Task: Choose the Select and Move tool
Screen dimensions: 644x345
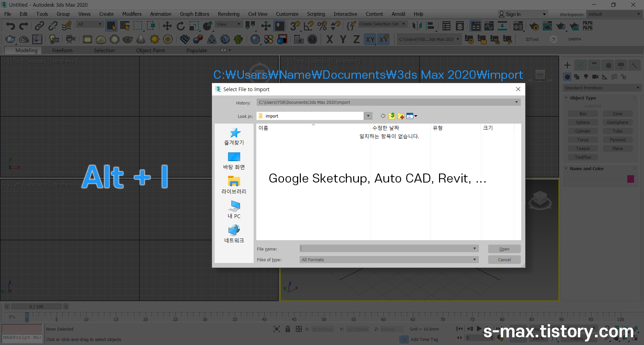Action: [167, 26]
